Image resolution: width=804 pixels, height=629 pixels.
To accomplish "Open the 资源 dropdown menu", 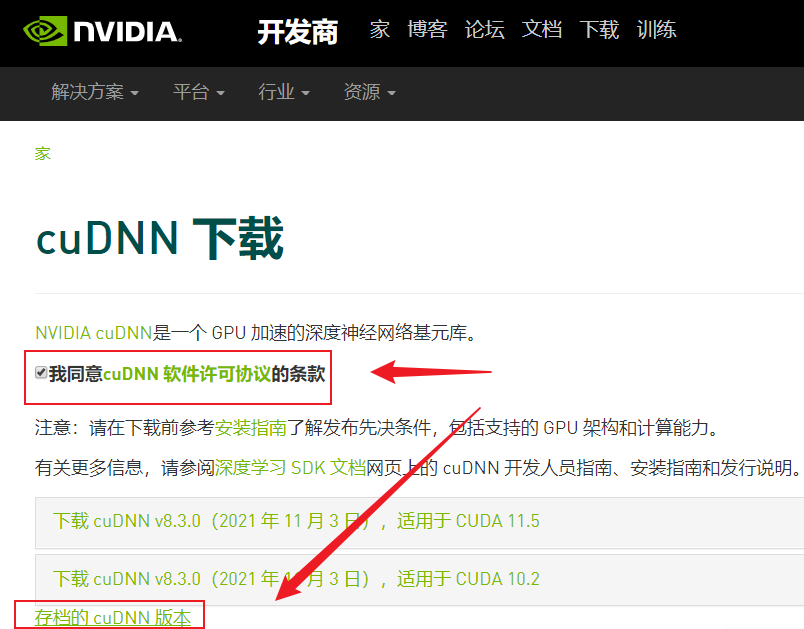I will 369,92.
